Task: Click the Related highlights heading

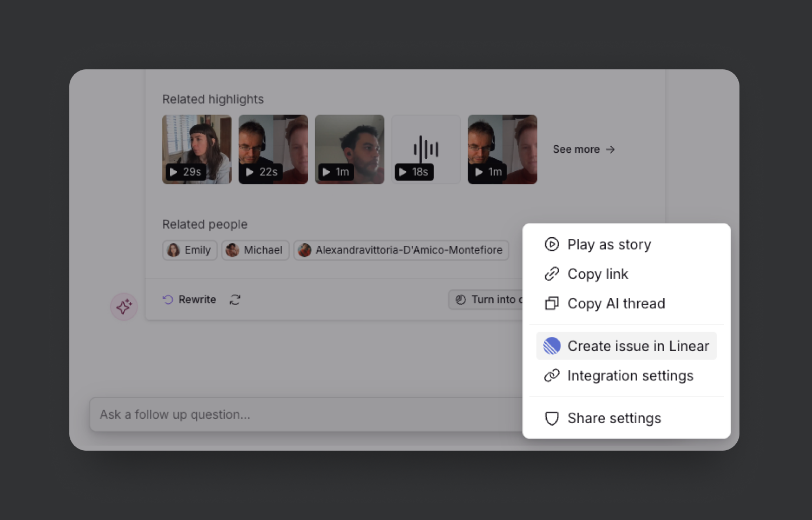Action: [x=213, y=99]
